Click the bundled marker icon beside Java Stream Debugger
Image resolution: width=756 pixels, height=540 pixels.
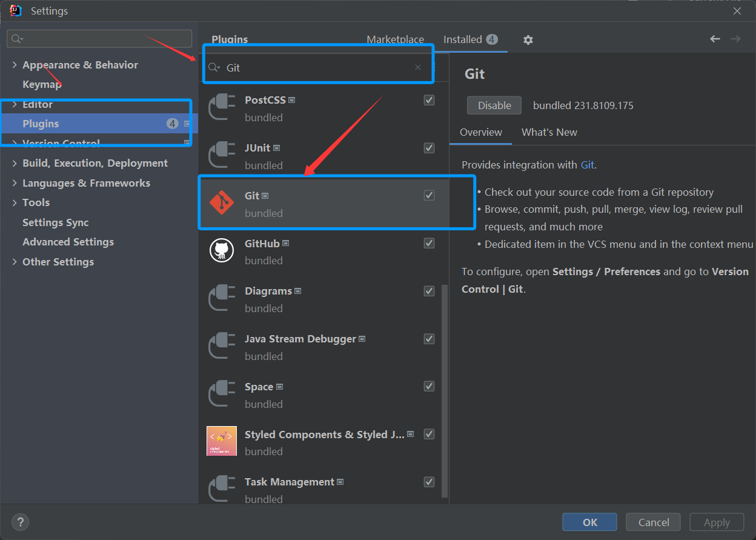[362, 339]
